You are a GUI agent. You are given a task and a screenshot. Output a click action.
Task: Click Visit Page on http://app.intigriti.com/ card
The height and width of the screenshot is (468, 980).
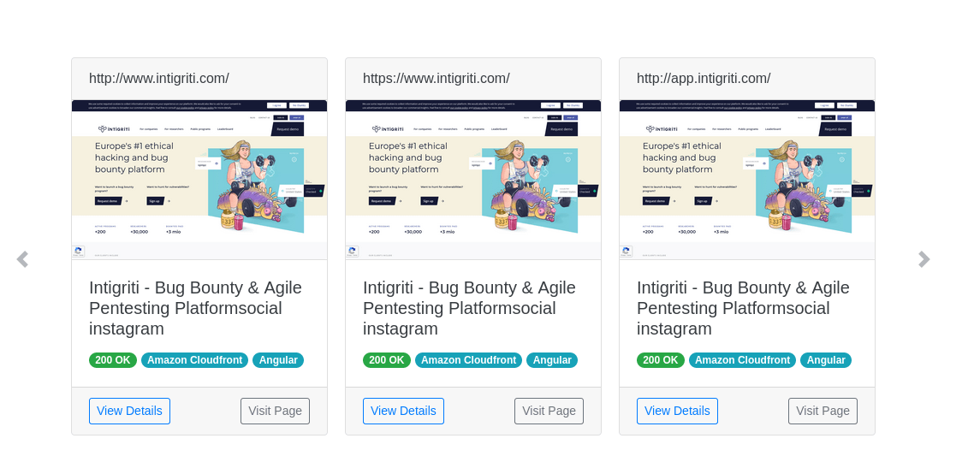823,412
